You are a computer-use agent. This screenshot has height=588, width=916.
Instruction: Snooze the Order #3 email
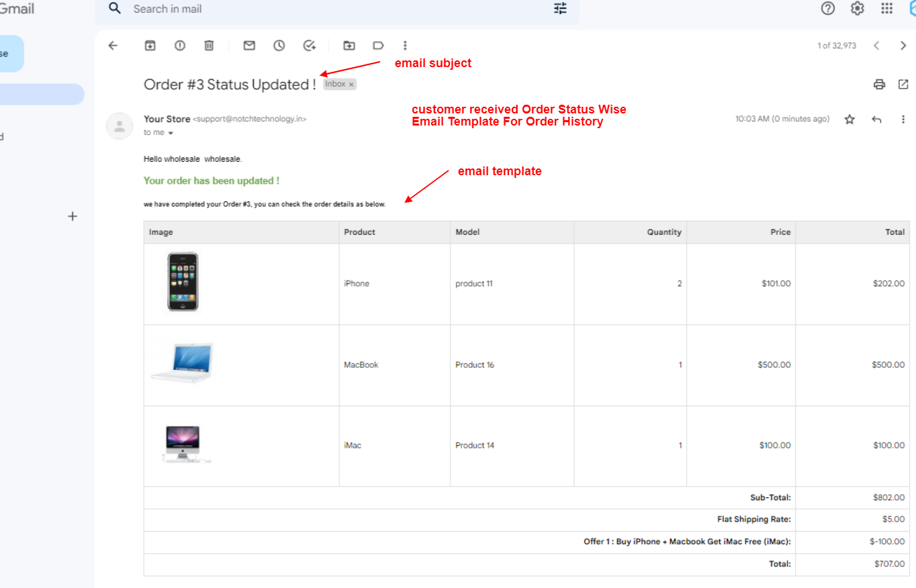pos(279,45)
